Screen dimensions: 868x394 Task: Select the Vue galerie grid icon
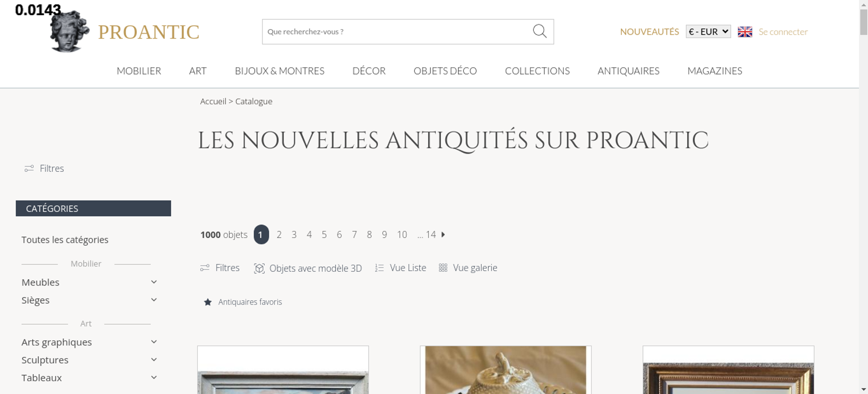point(443,268)
